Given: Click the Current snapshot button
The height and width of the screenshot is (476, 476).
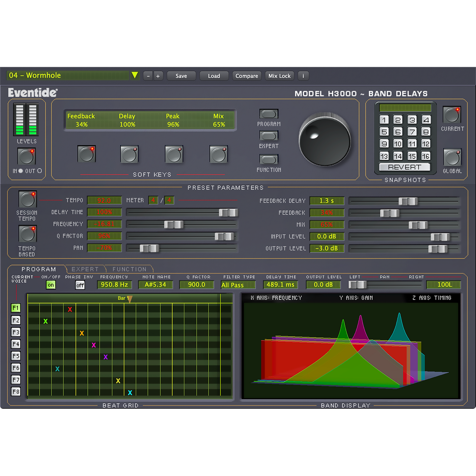Looking at the screenshot, I should (452, 115).
